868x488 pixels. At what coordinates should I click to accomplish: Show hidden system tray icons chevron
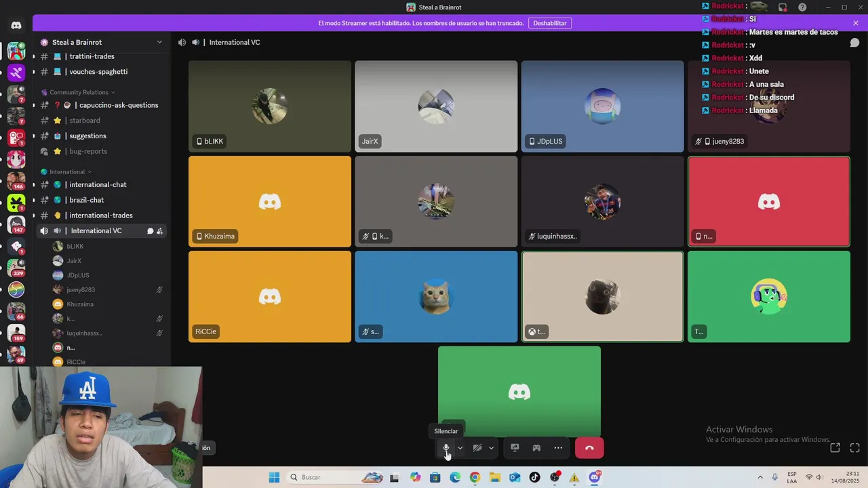760,477
